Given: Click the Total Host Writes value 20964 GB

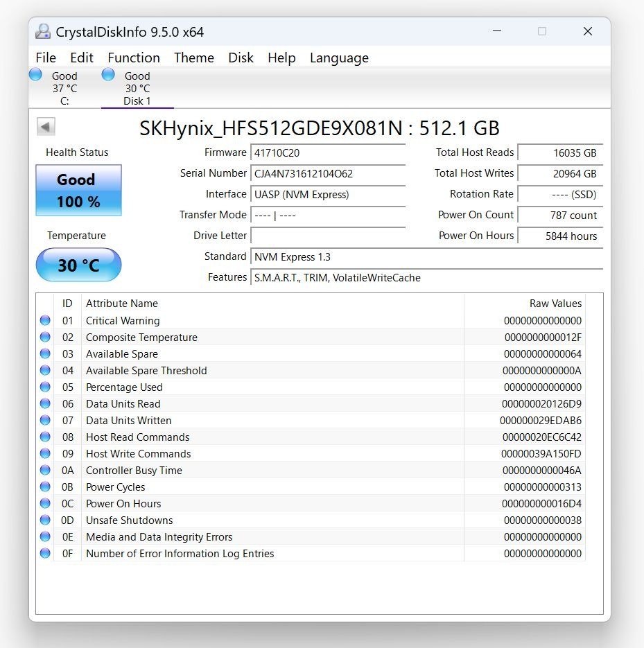Looking at the screenshot, I should [x=560, y=173].
